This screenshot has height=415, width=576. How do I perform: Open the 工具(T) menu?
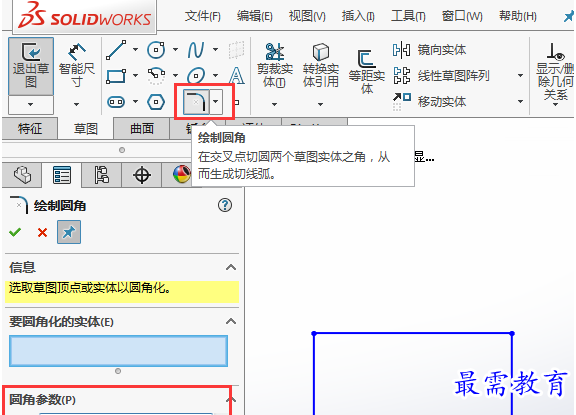click(x=408, y=16)
